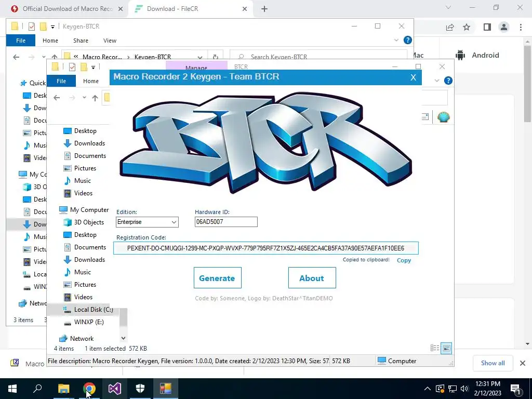Viewport: 532px width, 399px height.
Task: Click Back arrow in Keygen-BTCR window
Action: pyautogui.click(x=16, y=57)
